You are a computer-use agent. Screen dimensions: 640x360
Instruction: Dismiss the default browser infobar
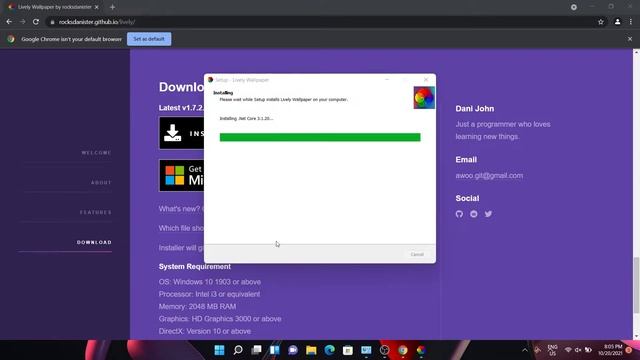tap(630, 39)
